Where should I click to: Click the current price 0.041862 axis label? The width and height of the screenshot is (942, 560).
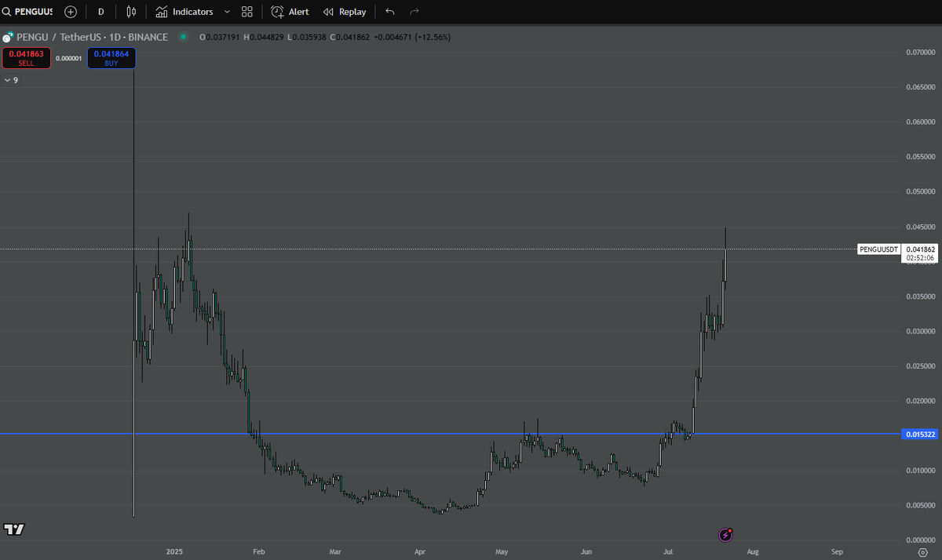tap(919, 249)
